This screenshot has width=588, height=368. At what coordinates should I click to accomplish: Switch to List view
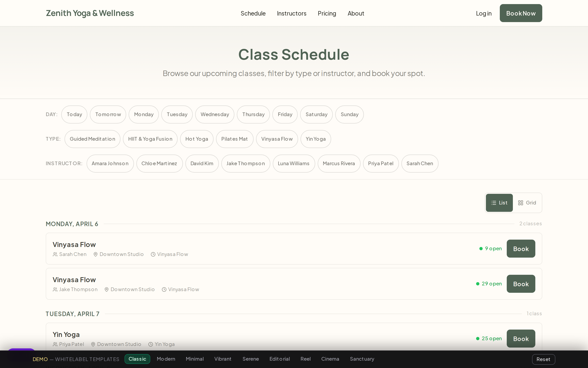click(x=499, y=203)
